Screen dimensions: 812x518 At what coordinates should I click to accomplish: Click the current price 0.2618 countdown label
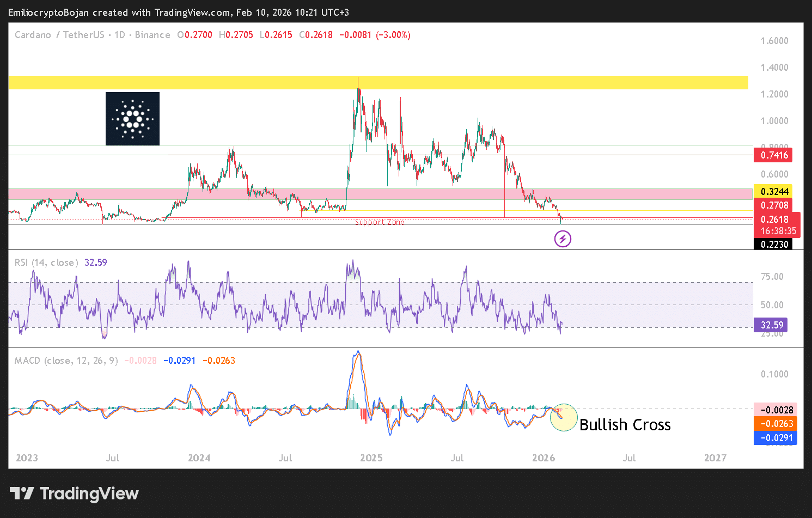777,225
